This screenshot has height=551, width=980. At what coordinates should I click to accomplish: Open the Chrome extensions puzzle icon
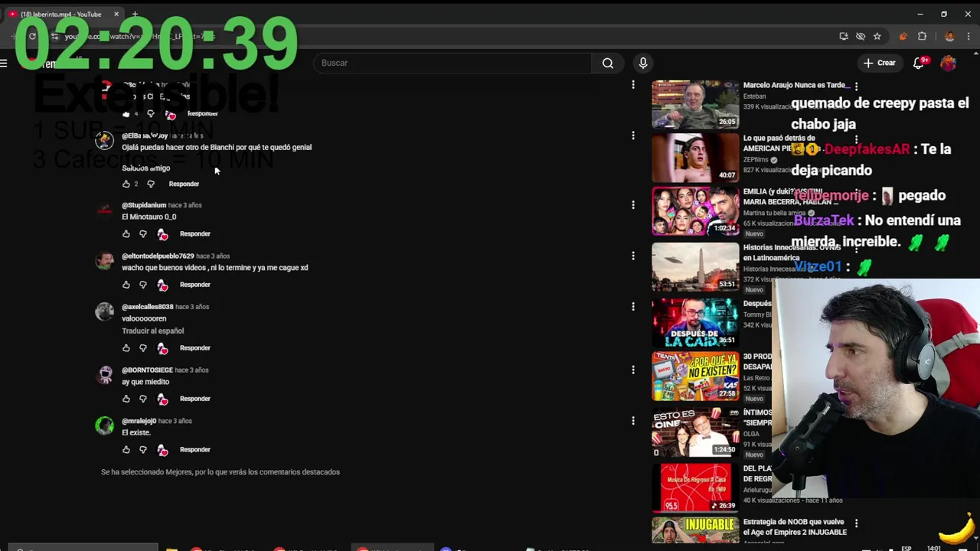(922, 36)
